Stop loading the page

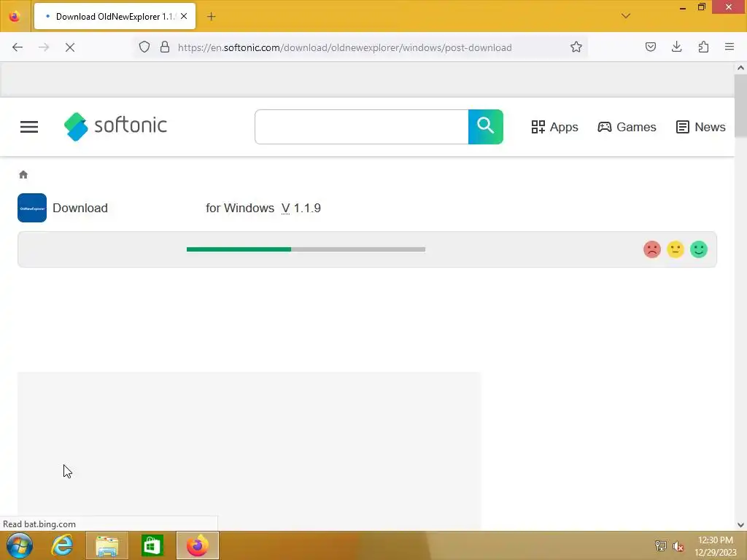tap(70, 47)
